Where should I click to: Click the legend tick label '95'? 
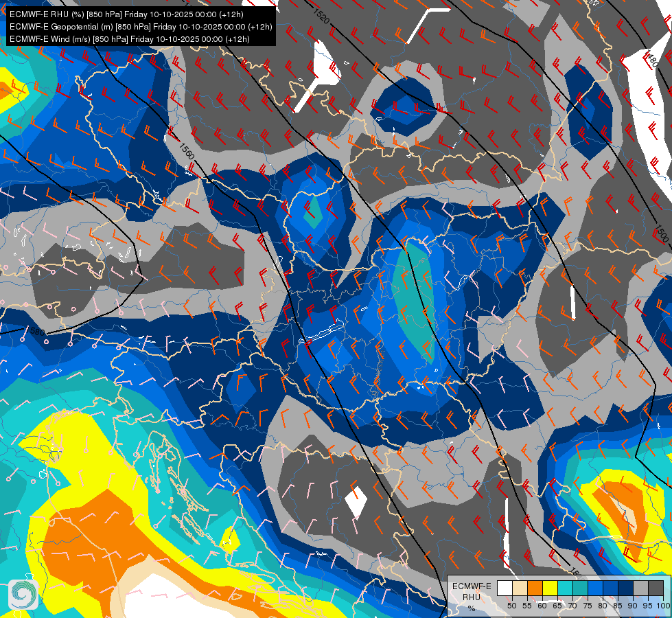point(647,606)
